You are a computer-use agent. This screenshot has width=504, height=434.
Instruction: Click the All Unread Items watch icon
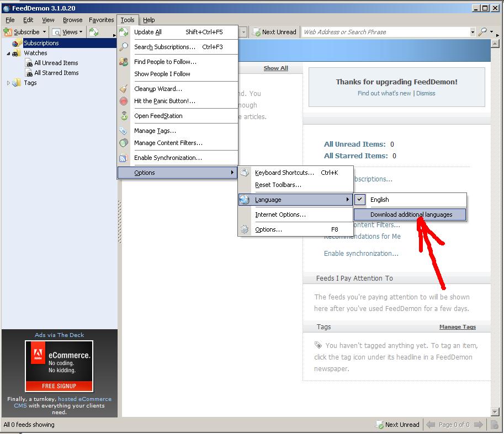click(29, 63)
